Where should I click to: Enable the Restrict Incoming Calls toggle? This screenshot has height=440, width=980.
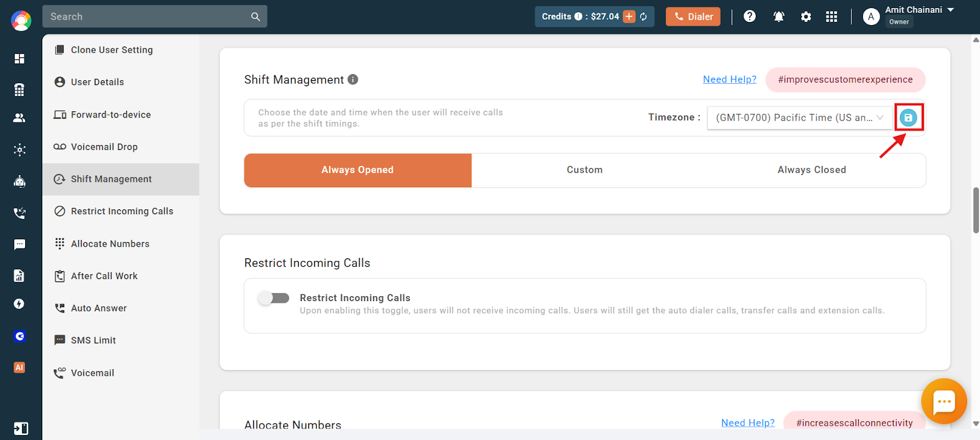pyautogui.click(x=273, y=298)
